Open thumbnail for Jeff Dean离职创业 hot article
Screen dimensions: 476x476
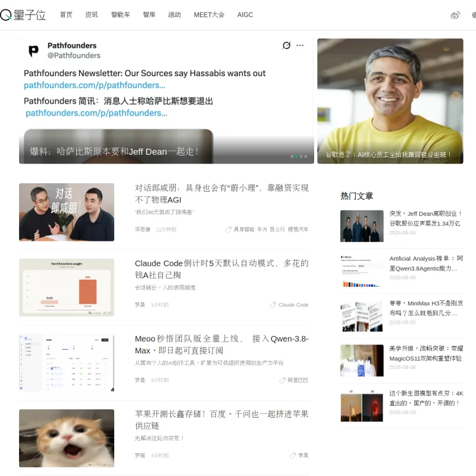coord(362,226)
